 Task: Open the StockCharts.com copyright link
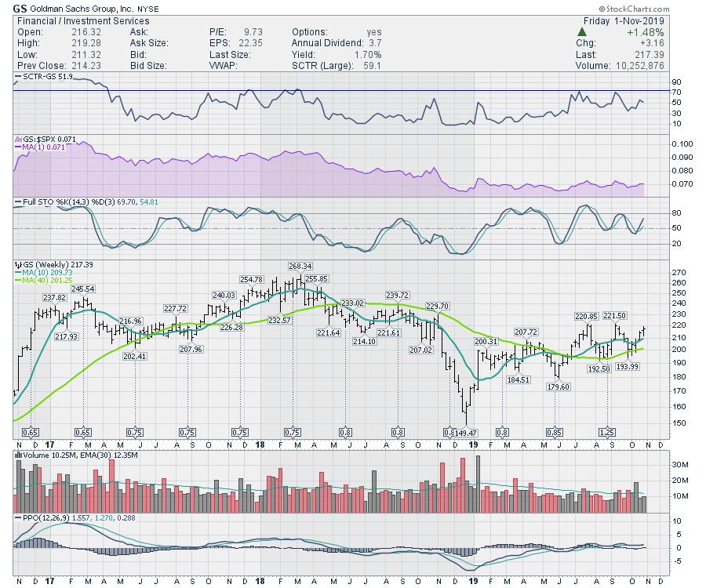pos(634,9)
